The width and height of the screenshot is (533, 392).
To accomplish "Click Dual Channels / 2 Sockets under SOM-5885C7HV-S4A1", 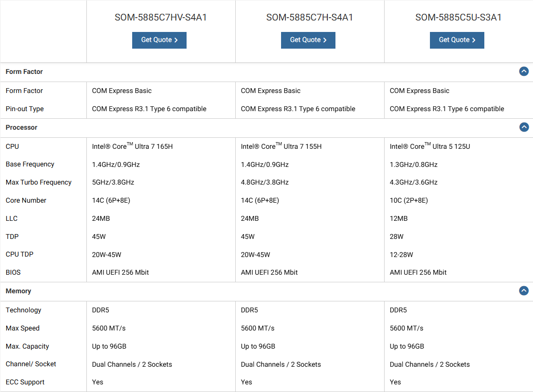I will (x=132, y=364).
